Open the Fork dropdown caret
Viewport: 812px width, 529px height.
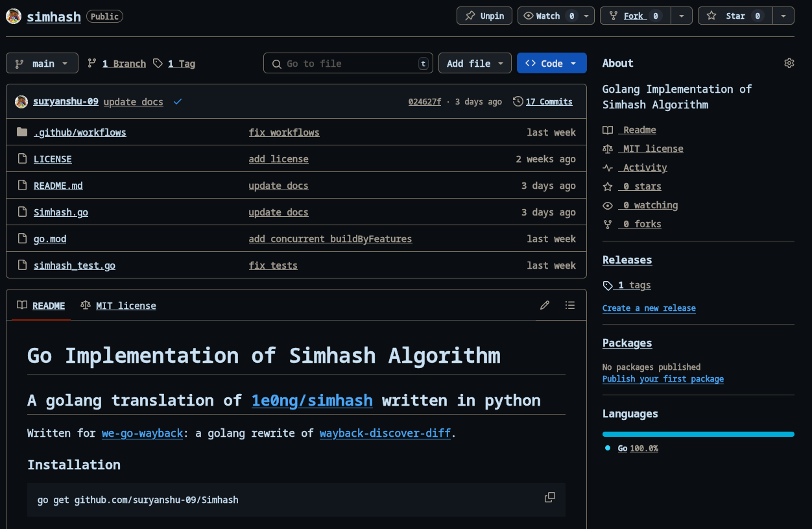click(681, 16)
